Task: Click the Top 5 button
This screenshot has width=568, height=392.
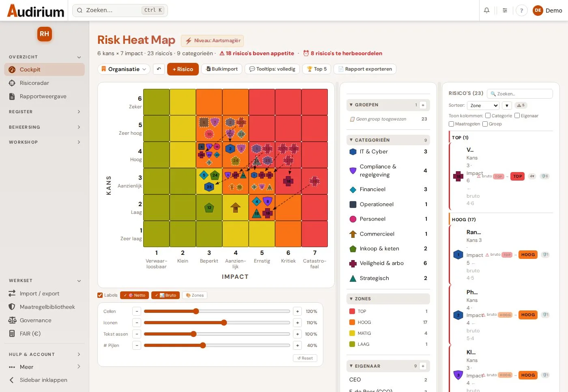Action: coord(317,69)
